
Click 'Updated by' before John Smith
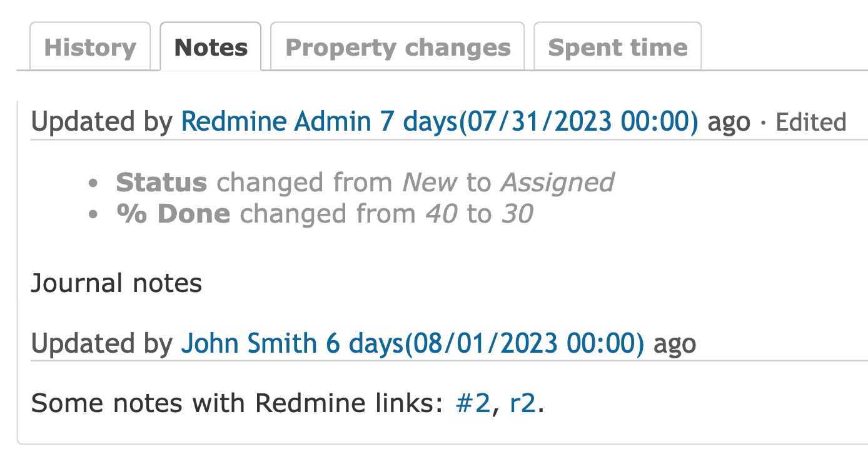tap(101, 343)
